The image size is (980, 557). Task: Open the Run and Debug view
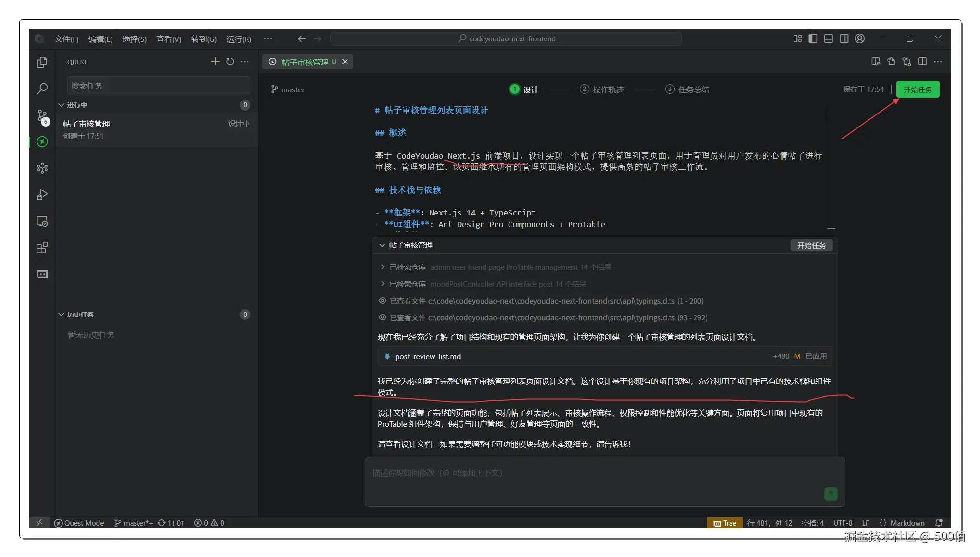42,194
